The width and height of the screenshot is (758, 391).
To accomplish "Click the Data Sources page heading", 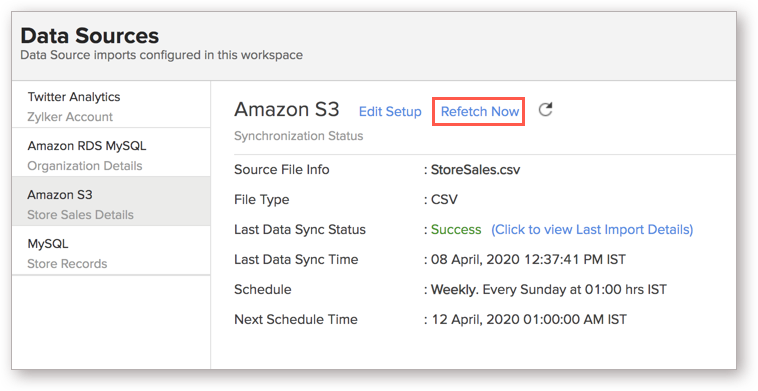I will [89, 36].
